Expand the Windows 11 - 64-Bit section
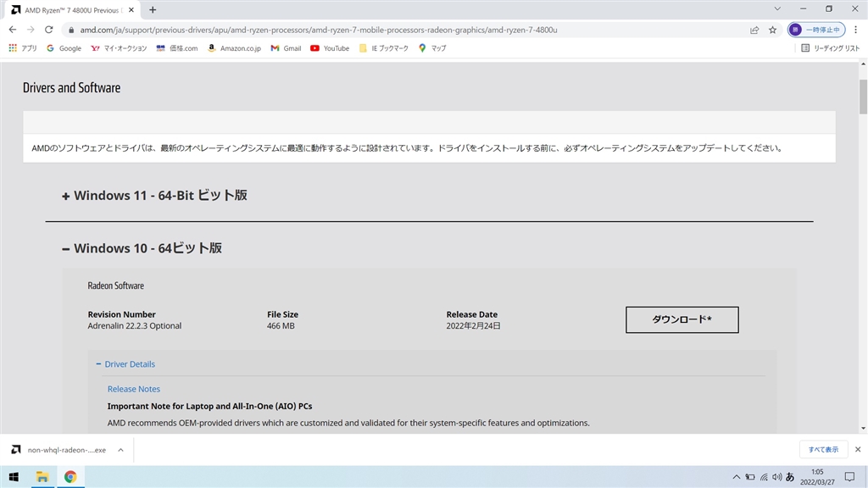This screenshot has width=868, height=488. [154, 196]
